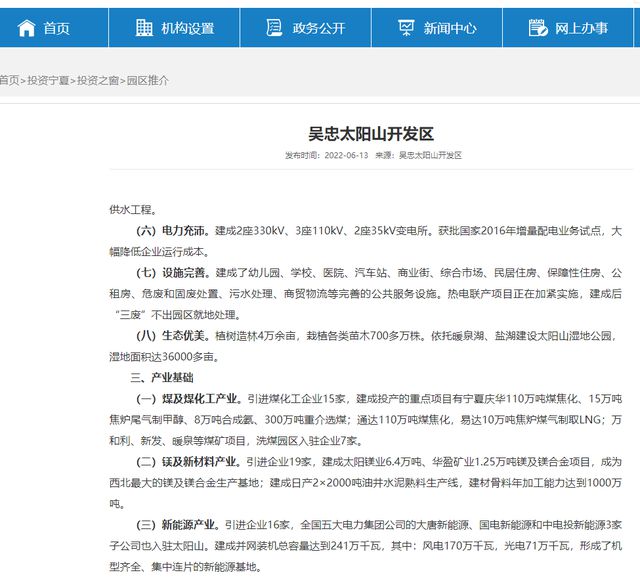This screenshot has height=577, width=640.
Task: Select the 新闻中心 navigation menu item
Action: click(449, 28)
